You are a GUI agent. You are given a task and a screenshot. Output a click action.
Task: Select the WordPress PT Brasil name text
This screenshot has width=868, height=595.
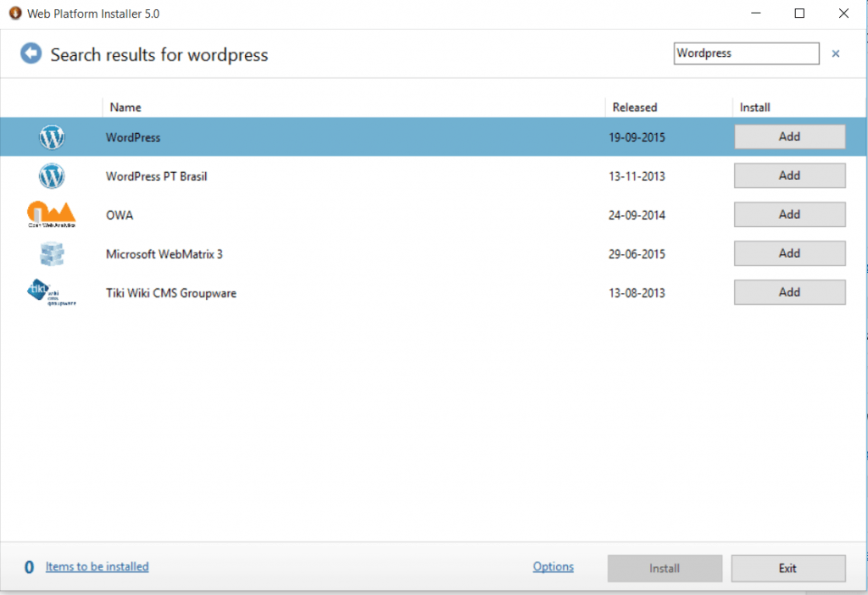[x=156, y=176]
